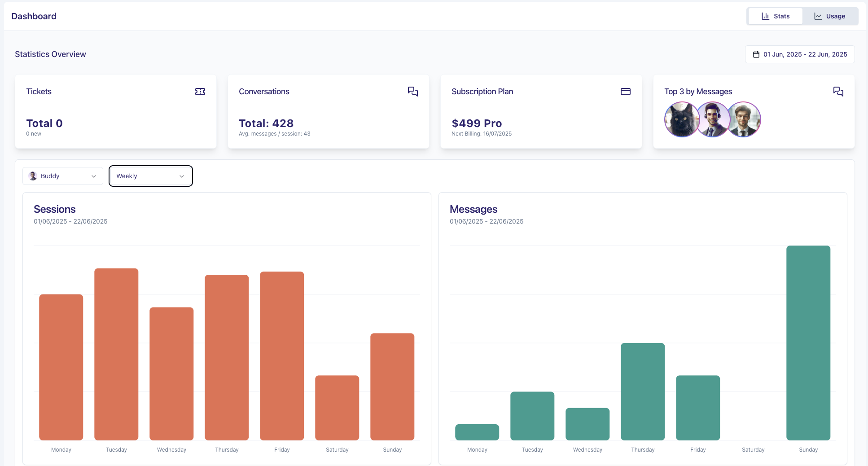Click the ticket icon on the Tickets card
The height and width of the screenshot is (466, 868).
[200, 92]
